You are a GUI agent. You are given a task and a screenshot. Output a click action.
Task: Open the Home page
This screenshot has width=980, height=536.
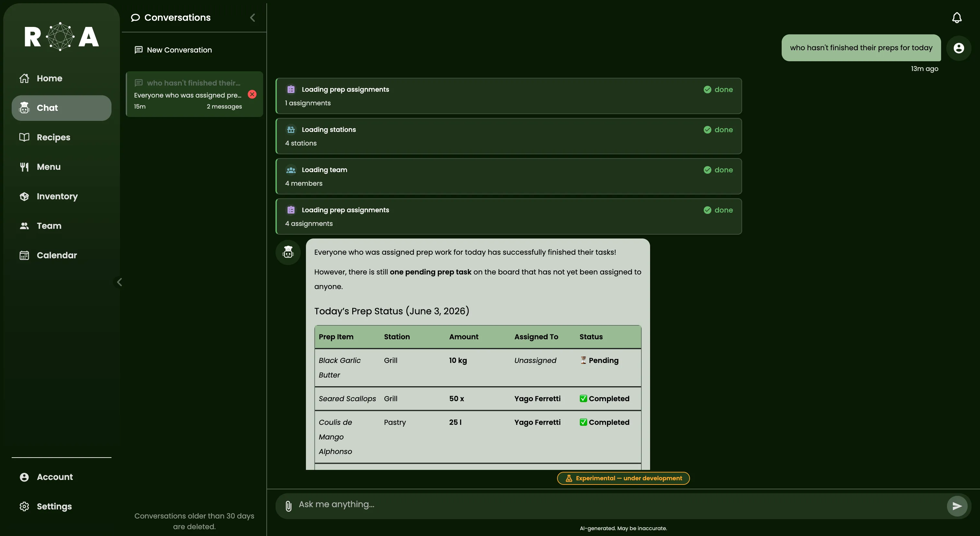[61, 78]
